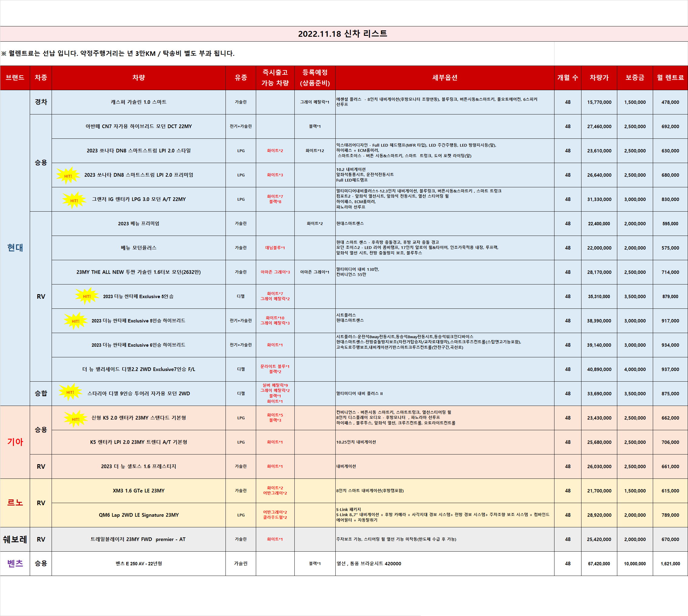
Task: Select vehicle price '40,890,000'
Action: pos(599,369)
